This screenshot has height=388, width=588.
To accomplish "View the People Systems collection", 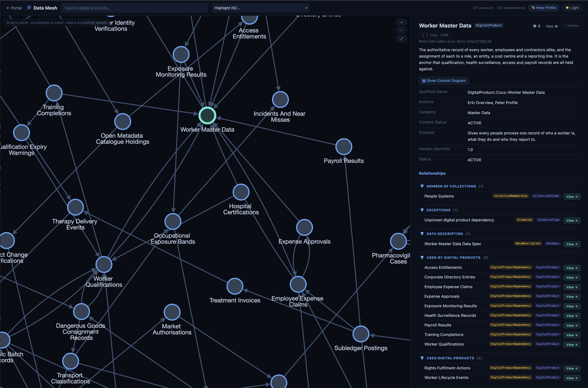I will 572,197.
